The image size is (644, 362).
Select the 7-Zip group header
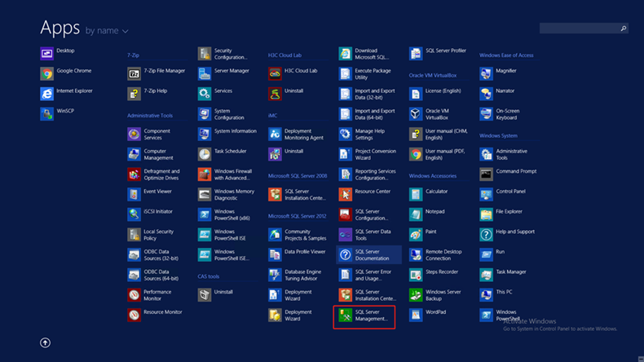[x=133, y=55]
